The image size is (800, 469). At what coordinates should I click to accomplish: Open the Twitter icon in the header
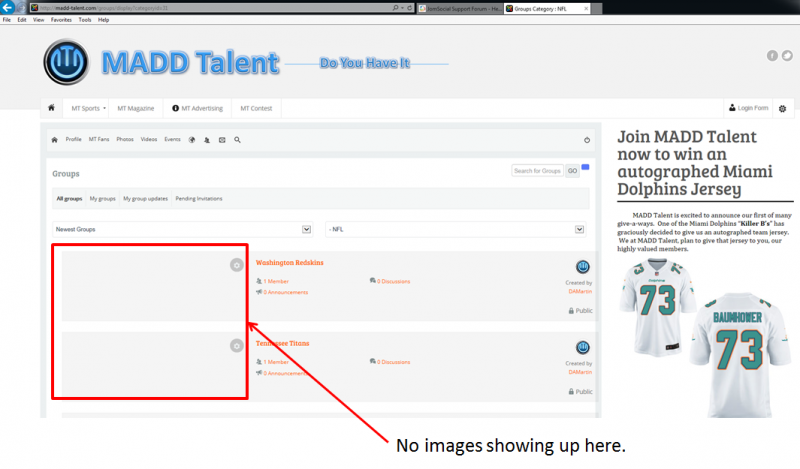click(787, 56)
